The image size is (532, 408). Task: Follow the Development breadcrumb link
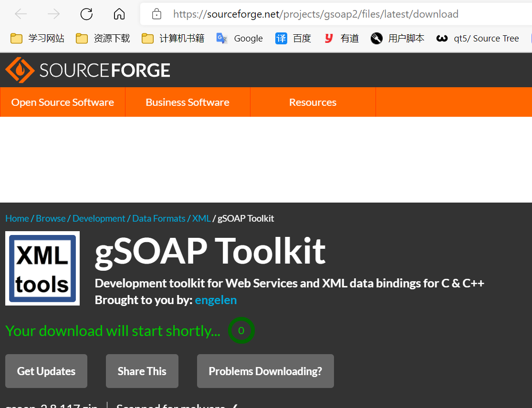[99, 218]
